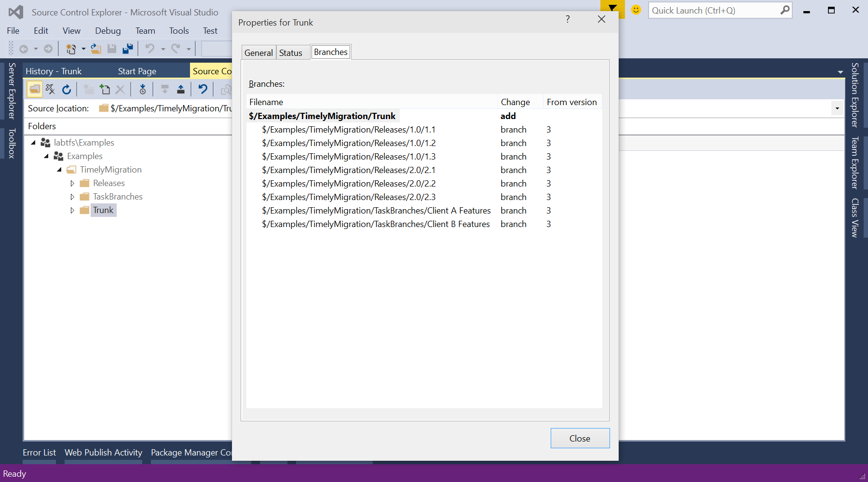Click the single-disk Save icon

point(112,49)
